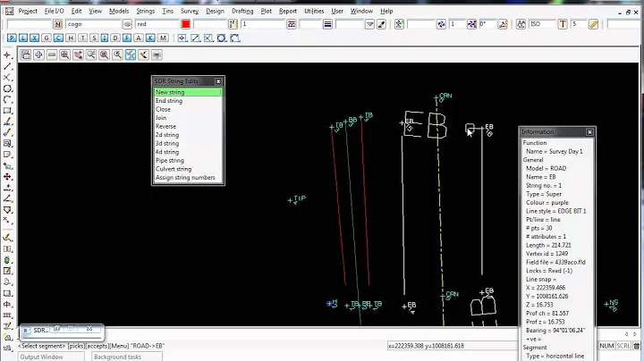Click the N name picker button

(x=57, y=24)
